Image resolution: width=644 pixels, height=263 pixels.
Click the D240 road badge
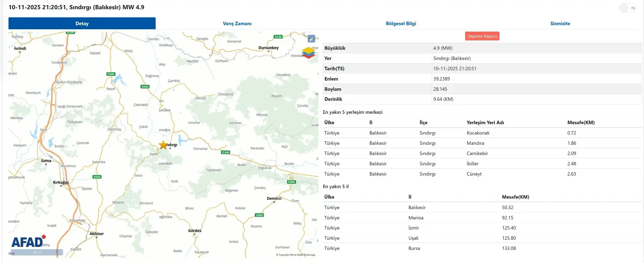pos(226,152)
